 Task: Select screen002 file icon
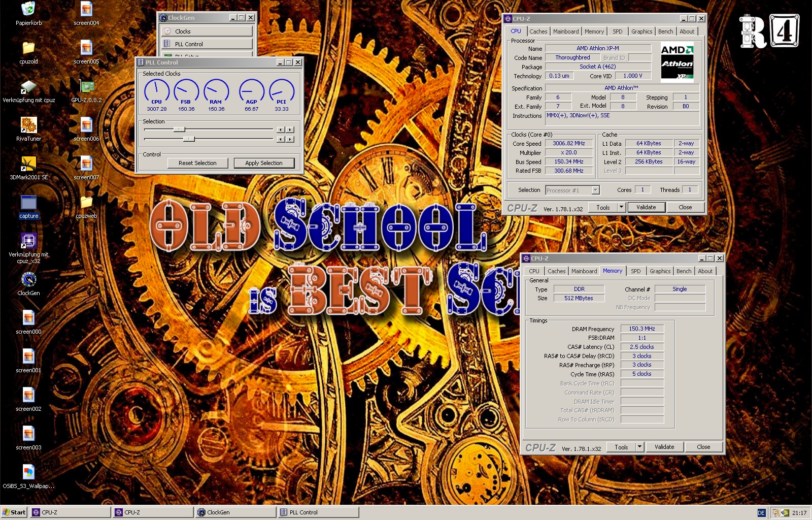tap(28, 395)
